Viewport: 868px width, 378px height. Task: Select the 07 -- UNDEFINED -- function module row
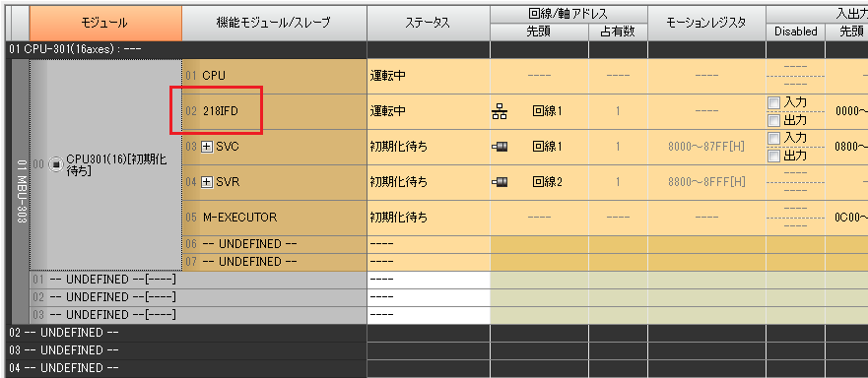[x=274, y=262]
